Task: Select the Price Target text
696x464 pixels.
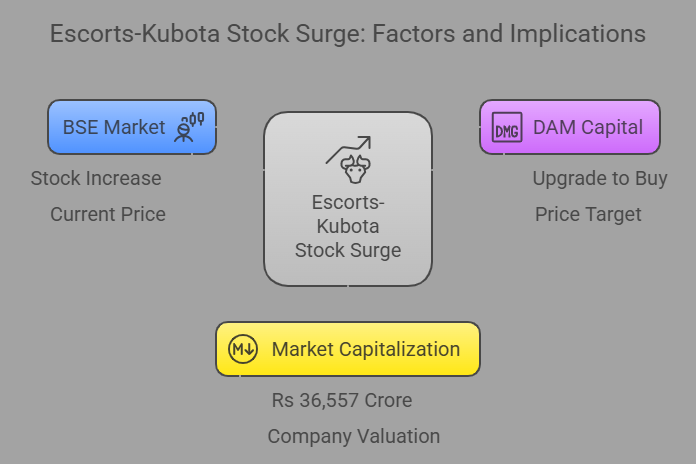Action: (x=588, y=215)
